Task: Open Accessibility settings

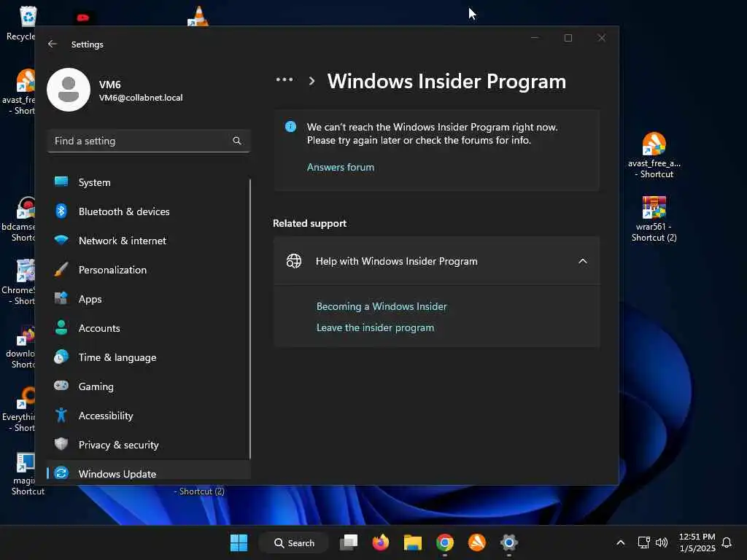Action: pyautogui.click(x=148, y=416)
